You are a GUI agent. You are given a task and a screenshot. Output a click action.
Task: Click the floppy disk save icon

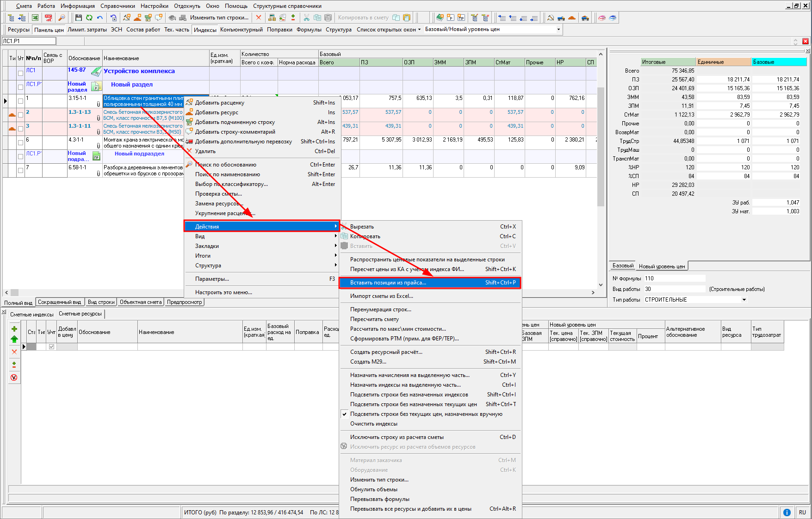coord(78,18)
